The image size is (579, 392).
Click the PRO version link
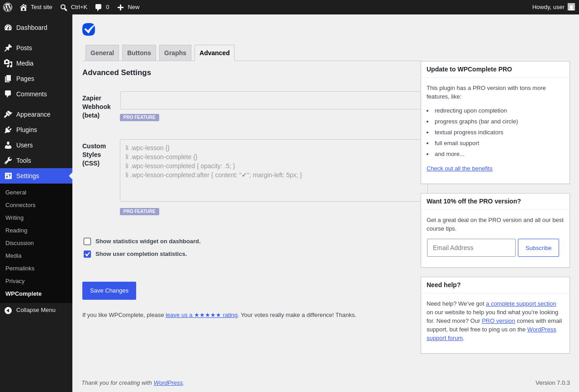pos(498,321)
